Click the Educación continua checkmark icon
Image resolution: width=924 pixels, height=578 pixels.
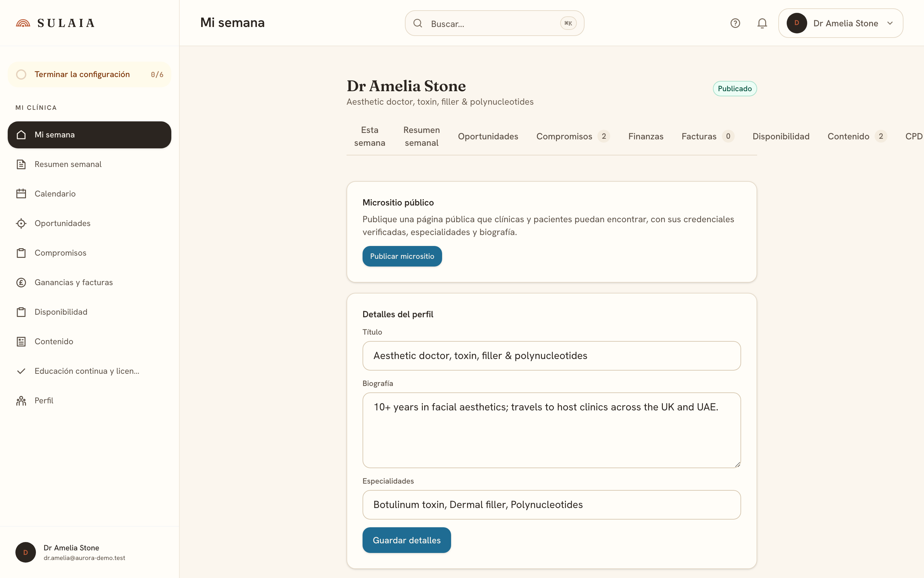click(x=21, y=371)
